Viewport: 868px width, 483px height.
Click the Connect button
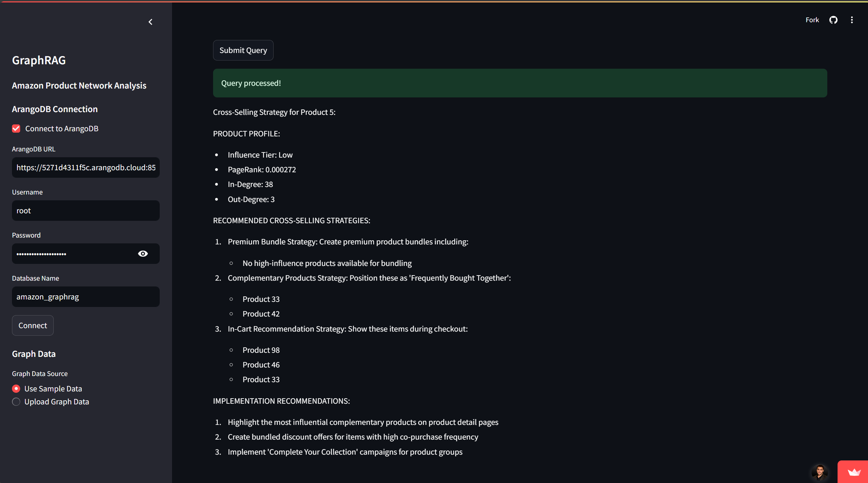coord(33,325)
